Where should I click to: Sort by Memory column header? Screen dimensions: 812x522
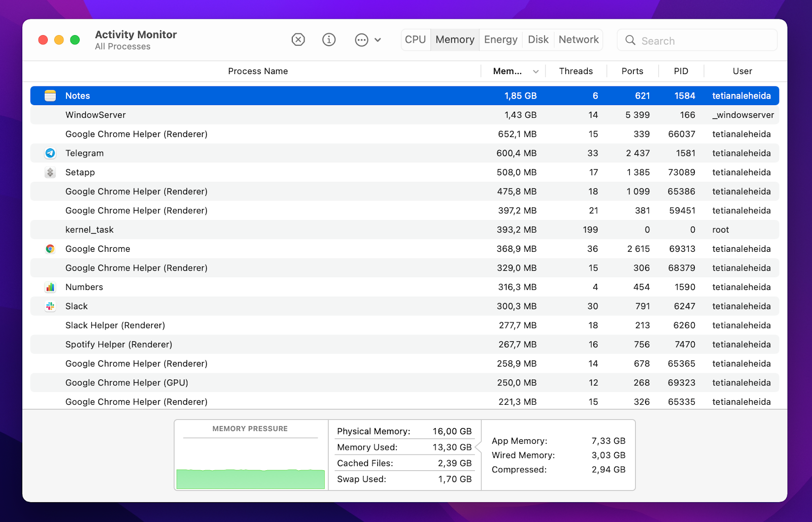507,71
